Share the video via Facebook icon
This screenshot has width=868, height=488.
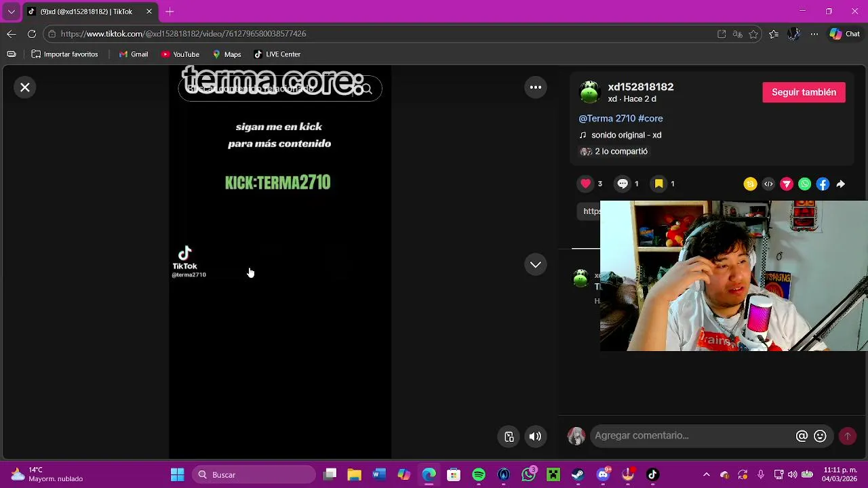pyautogui.click(x=823, y=184)
